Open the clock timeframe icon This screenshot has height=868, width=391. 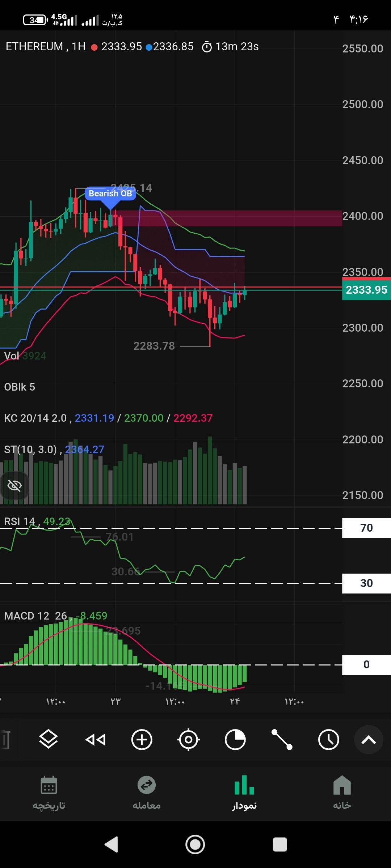329,740
